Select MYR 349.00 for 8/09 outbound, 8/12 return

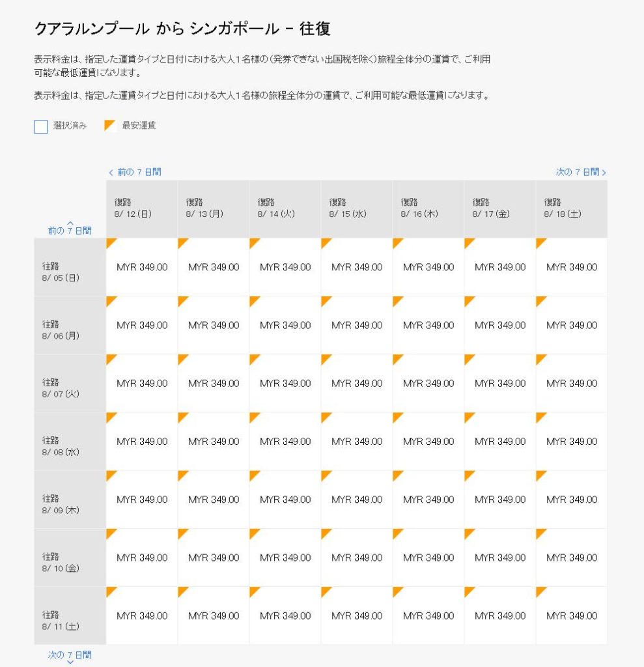[x=142, y=500]
